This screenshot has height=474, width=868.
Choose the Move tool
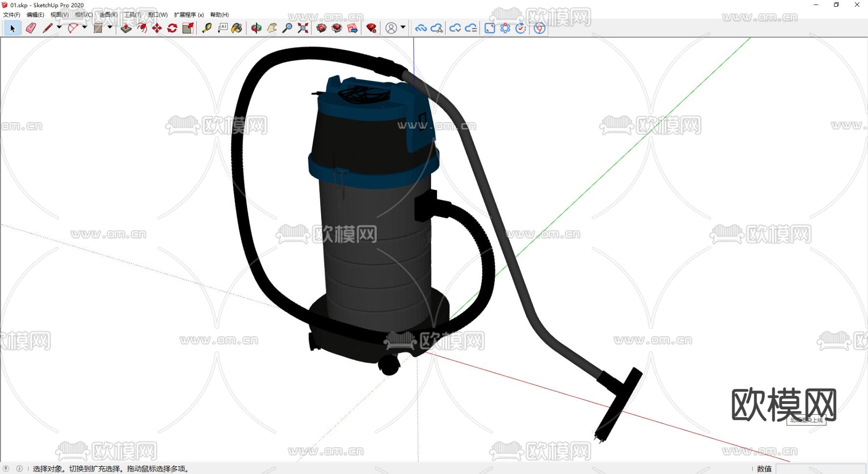157,28
